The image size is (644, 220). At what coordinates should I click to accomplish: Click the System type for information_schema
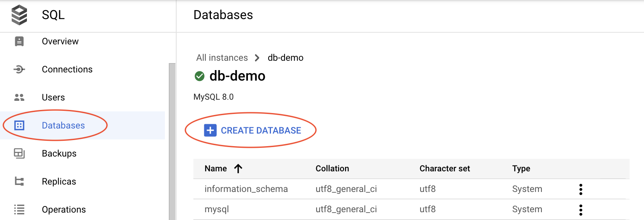(x=527, y=189)
